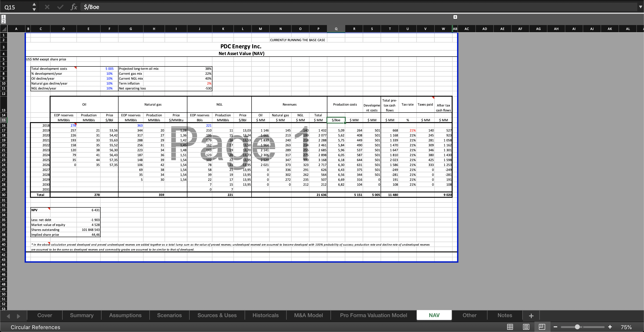Select total revenues cell 21 636
Viewport: 644px width, 332px height.
(318, 195)
